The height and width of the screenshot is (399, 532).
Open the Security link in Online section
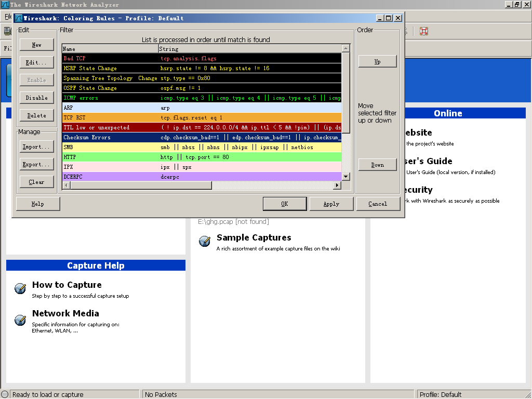coord(419,190)
